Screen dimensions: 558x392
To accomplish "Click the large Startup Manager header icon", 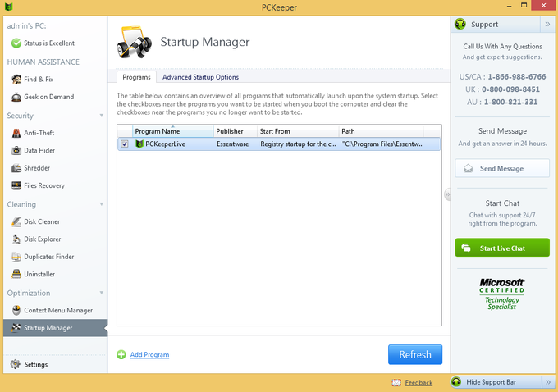I will click(x=135, y=43).
